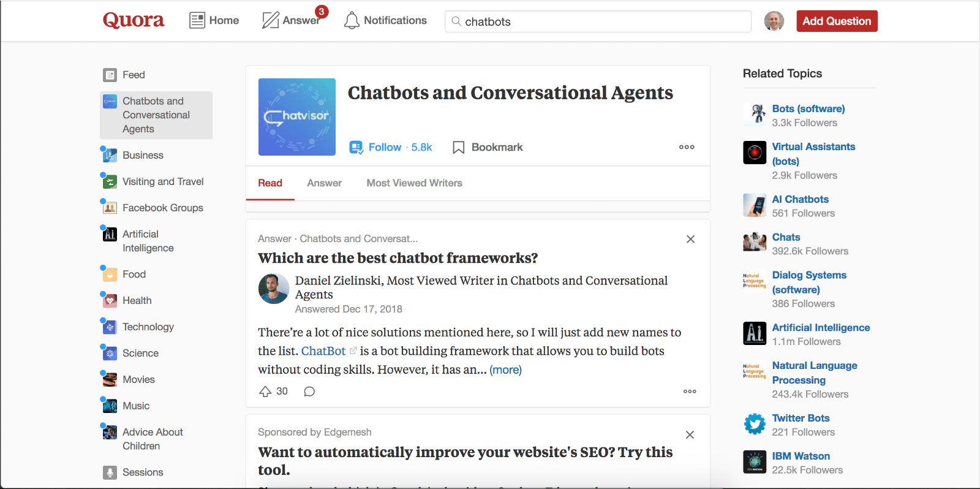980x489 pixels.
Task: Open the answer's more options ellipsis
Action: pos(690,392)
